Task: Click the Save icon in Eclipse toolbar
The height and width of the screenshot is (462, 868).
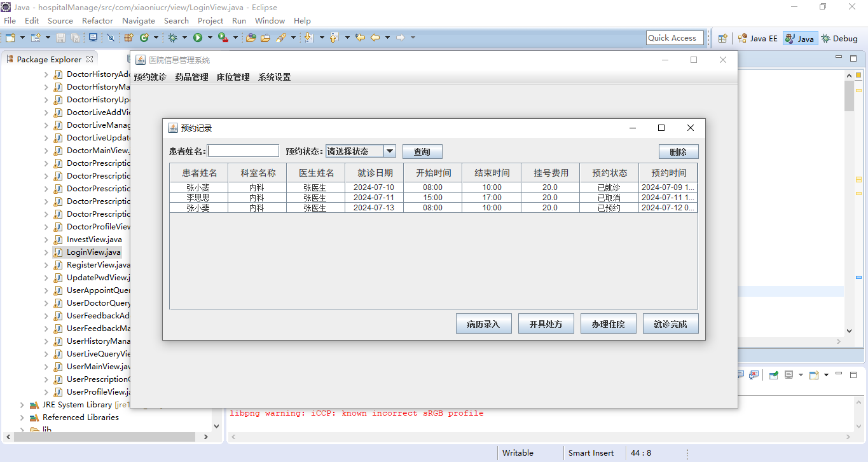Action: (x=60, y=37)
